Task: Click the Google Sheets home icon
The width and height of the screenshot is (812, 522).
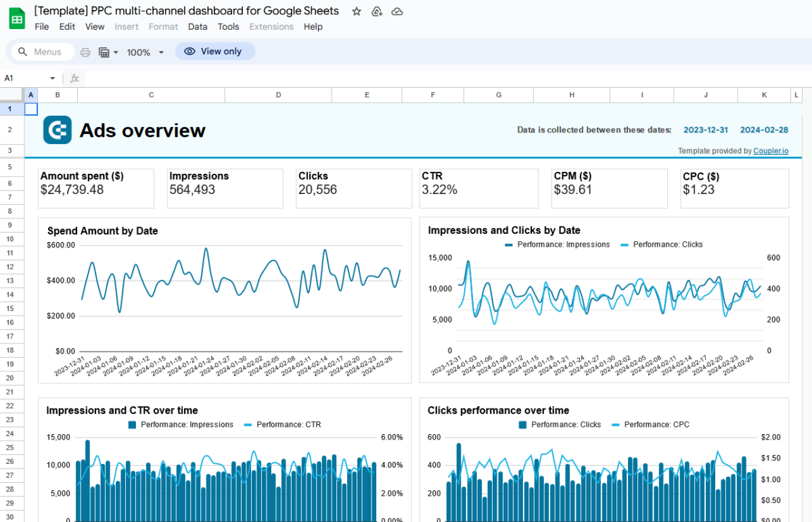Action: click(16, 18)
